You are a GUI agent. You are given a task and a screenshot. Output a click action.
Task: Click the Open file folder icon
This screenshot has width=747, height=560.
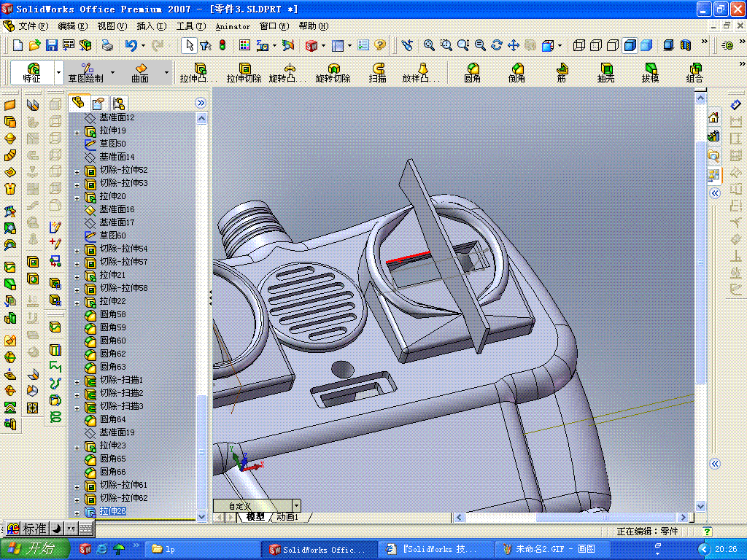(34, 45)
